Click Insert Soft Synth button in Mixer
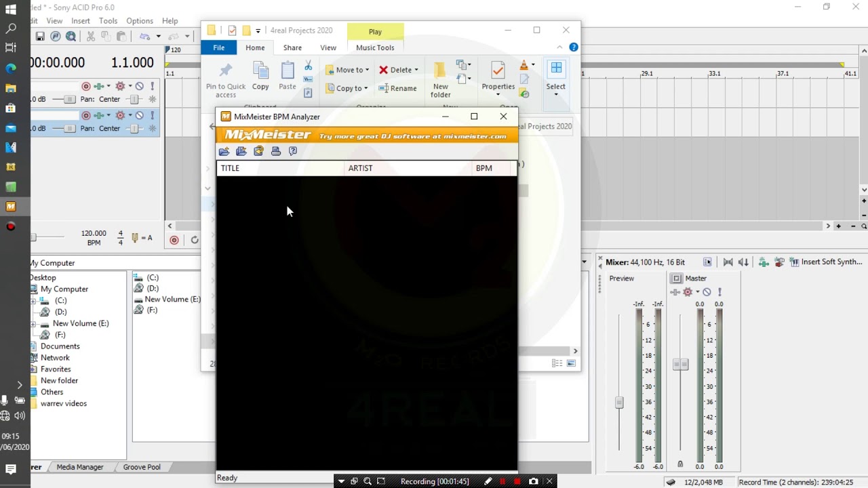The height and width of the screenshot is (488, 868). click(x=826, y=262)
